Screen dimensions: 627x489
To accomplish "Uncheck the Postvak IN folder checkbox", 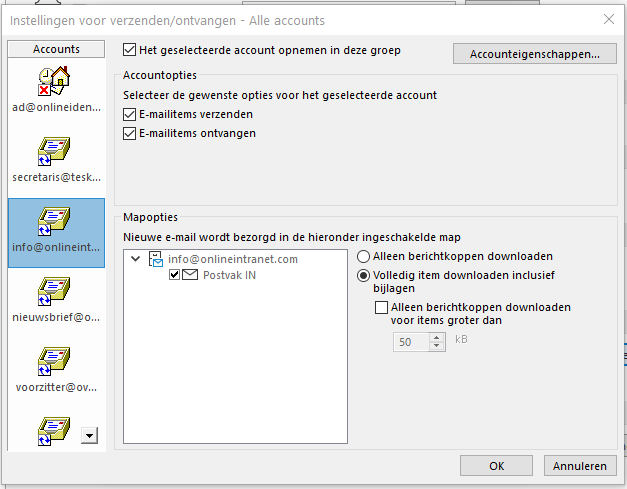I will (x=175, y=275).
